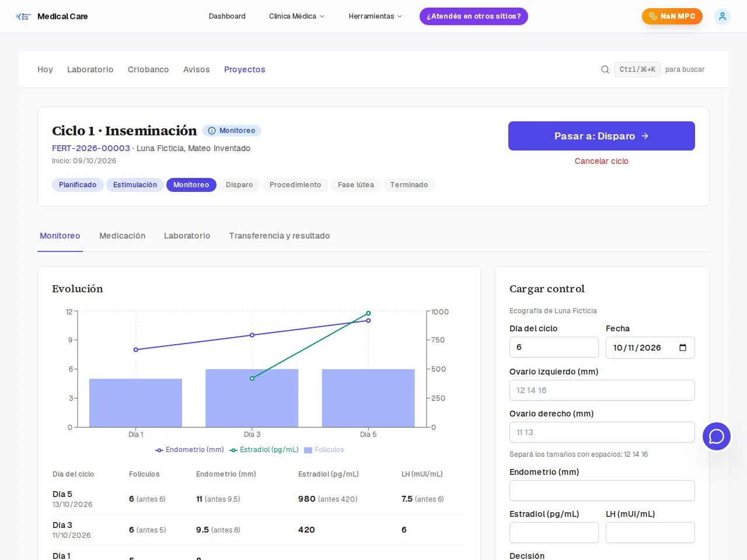Click the LH (mUI/mL) input field

650,533
